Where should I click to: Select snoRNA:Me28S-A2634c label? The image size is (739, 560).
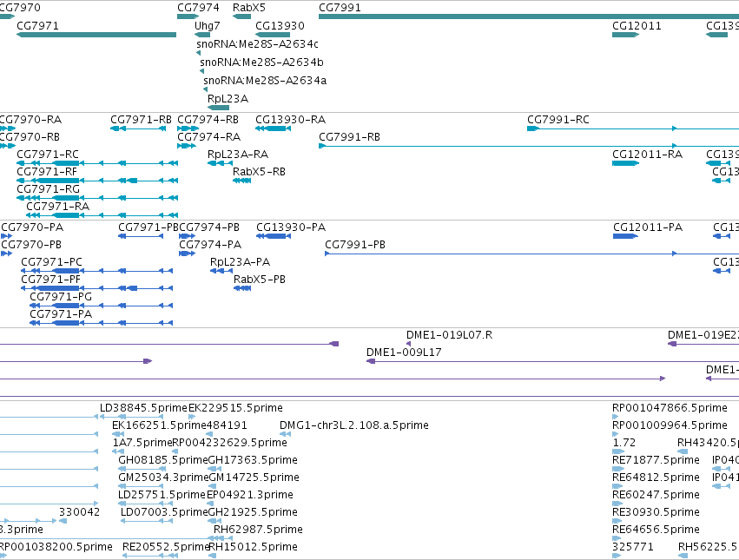pyautogui.click(x=257, y=43)
